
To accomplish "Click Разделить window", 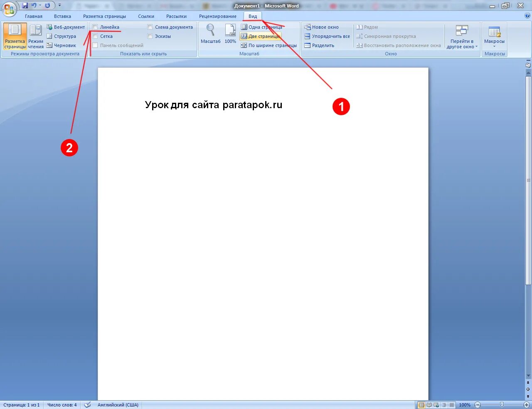I will (x=319, y=45).
